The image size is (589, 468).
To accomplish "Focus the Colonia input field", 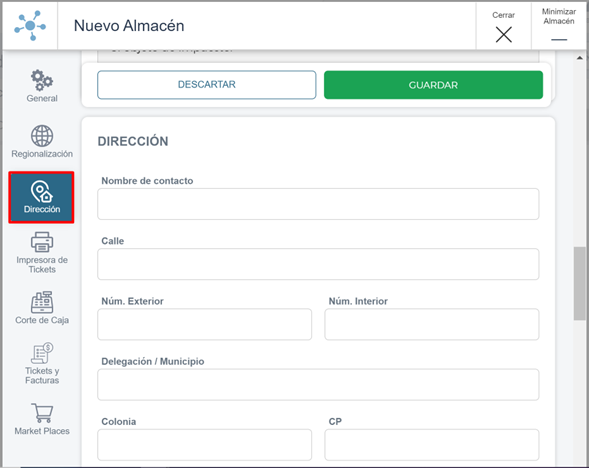I will point(204,445).
